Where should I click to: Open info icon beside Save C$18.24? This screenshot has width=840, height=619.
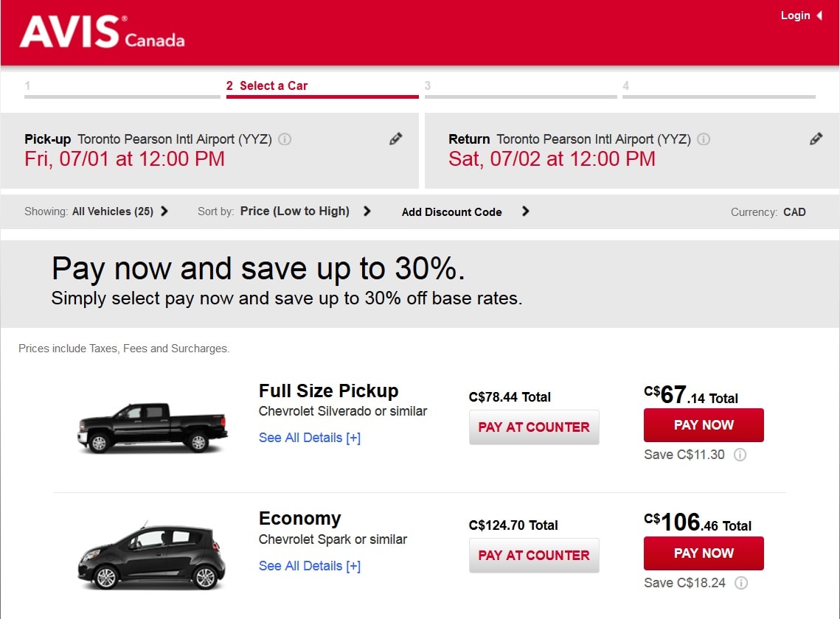(x=741, y=583)
